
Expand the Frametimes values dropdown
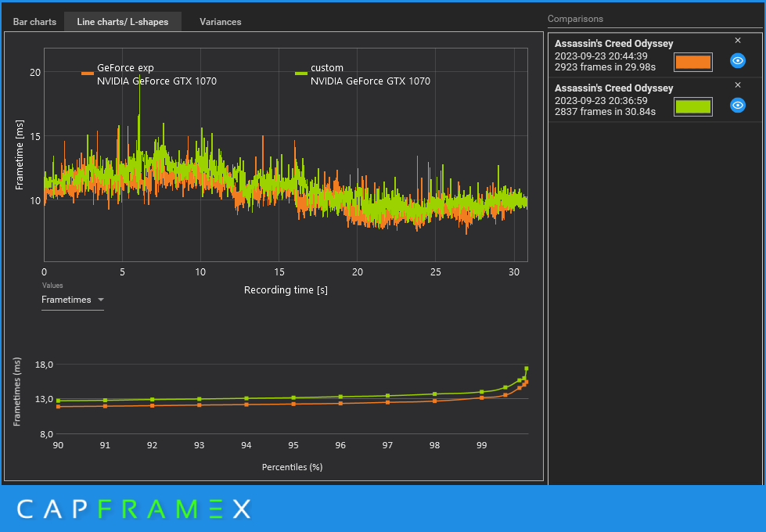pos(72,300)
